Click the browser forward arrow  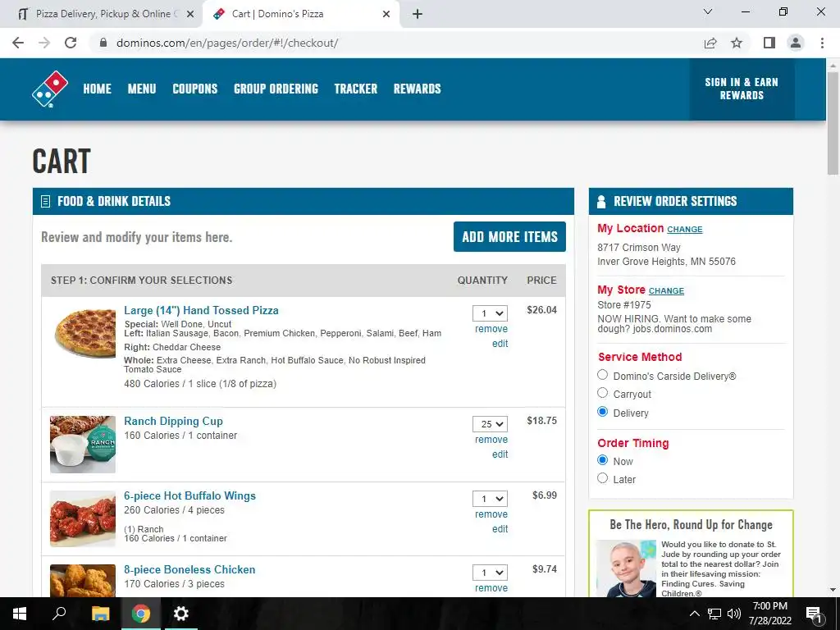tap(44, 43)
